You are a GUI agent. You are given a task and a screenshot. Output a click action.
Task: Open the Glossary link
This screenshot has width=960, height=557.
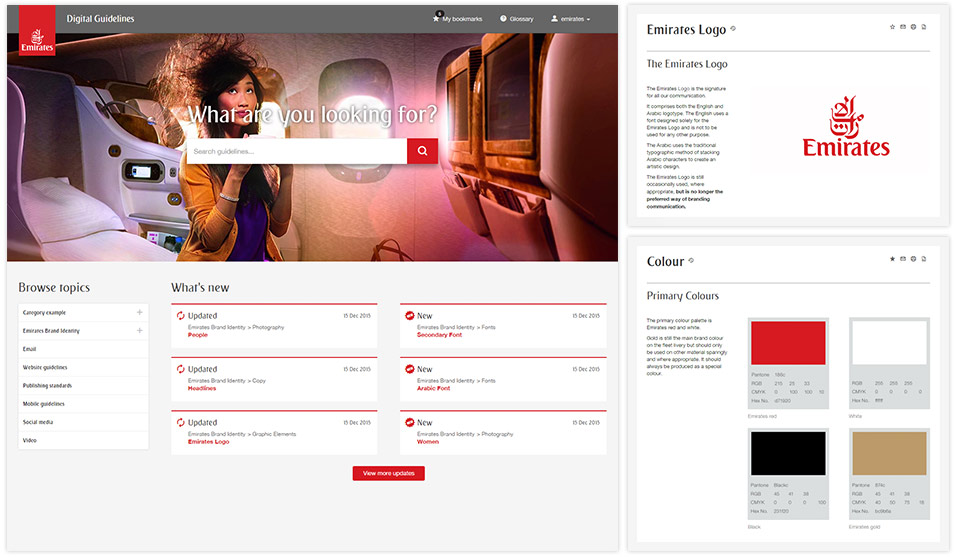[x=517, y=19]
